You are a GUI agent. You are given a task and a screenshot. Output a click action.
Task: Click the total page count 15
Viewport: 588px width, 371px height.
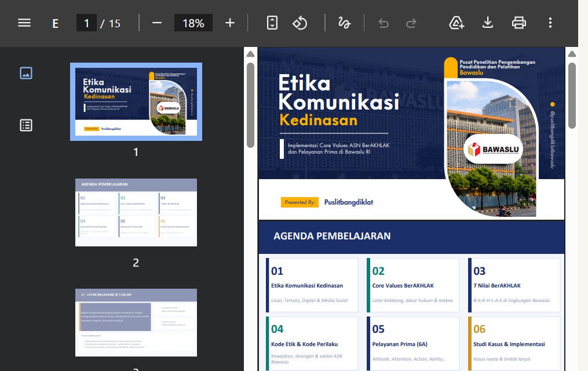(x=115, y=24)
